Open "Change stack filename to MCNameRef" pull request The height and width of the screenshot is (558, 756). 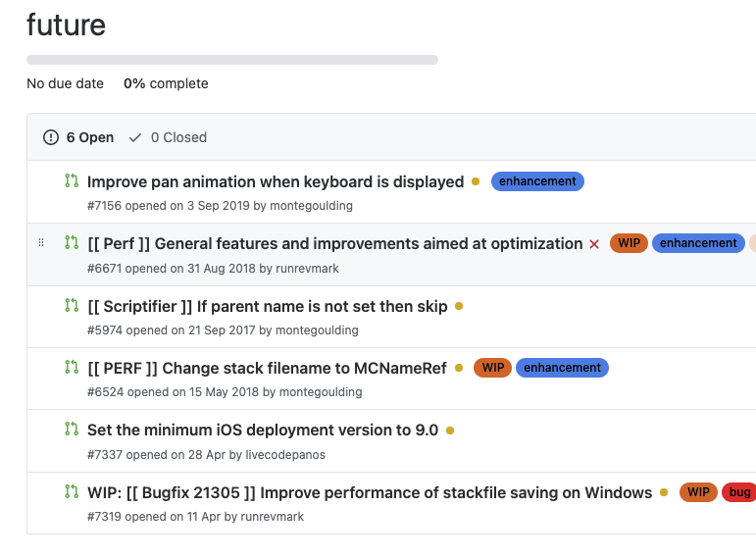[267, 368]
